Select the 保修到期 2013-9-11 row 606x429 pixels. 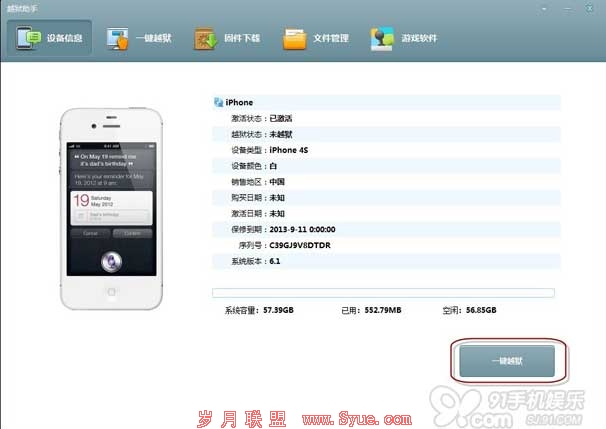[386, 229]
